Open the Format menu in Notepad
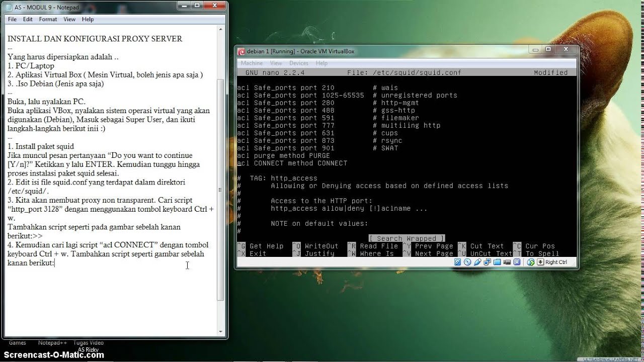This screenshot has width=644, height=362. click(x=48, y=19)
